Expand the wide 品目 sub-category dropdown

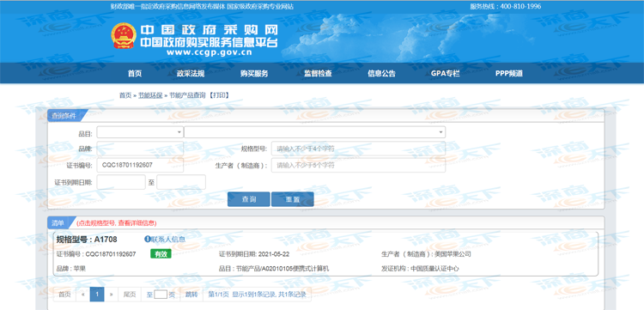(x=314, y=132)
